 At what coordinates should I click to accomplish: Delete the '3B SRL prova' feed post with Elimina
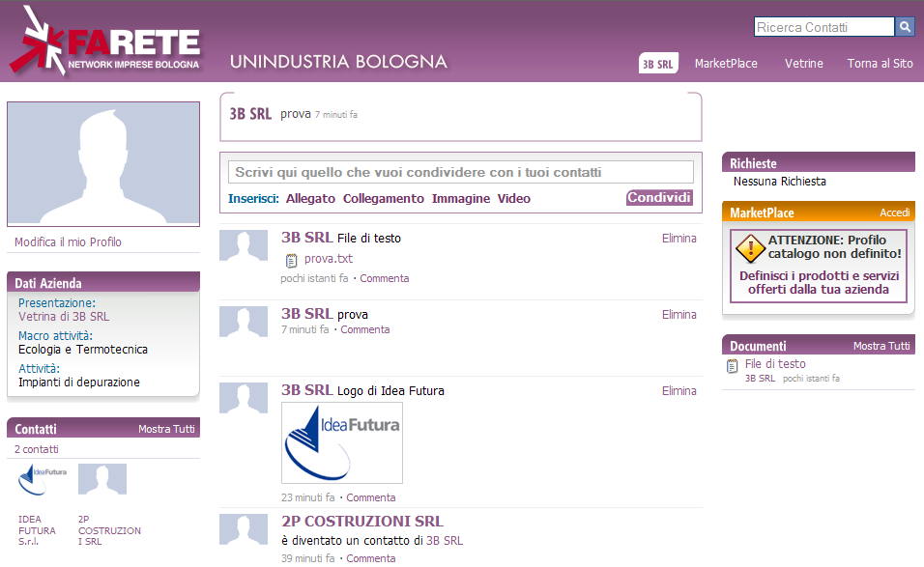(679, 315)
